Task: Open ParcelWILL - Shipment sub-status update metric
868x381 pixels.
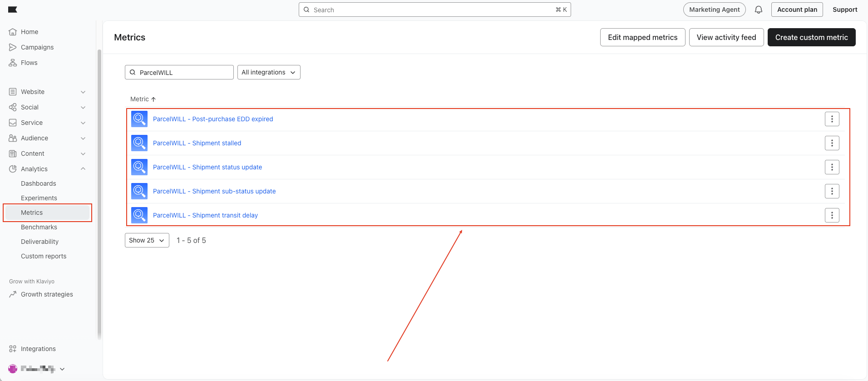Action: [x=214, y=191]
